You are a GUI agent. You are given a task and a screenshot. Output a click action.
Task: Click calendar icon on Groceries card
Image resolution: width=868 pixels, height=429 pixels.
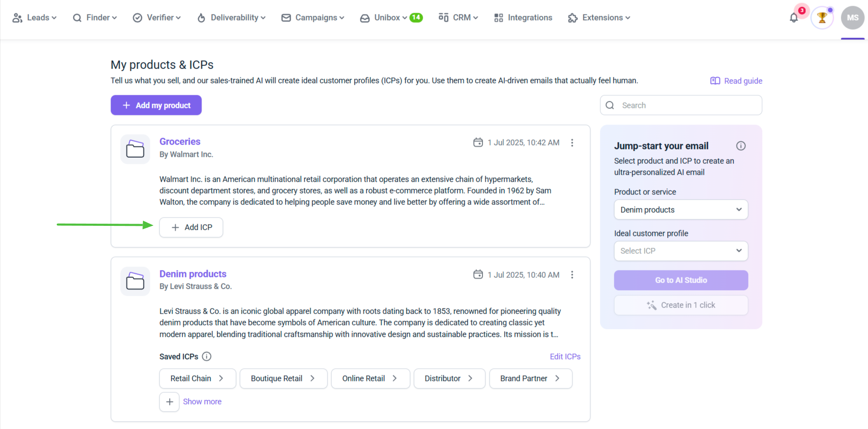coord(478,142)
